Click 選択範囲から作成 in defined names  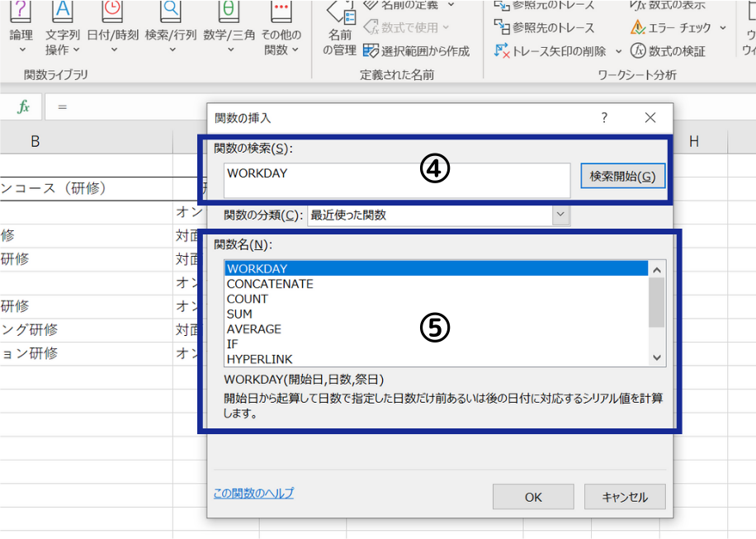[x=416, y=51]
